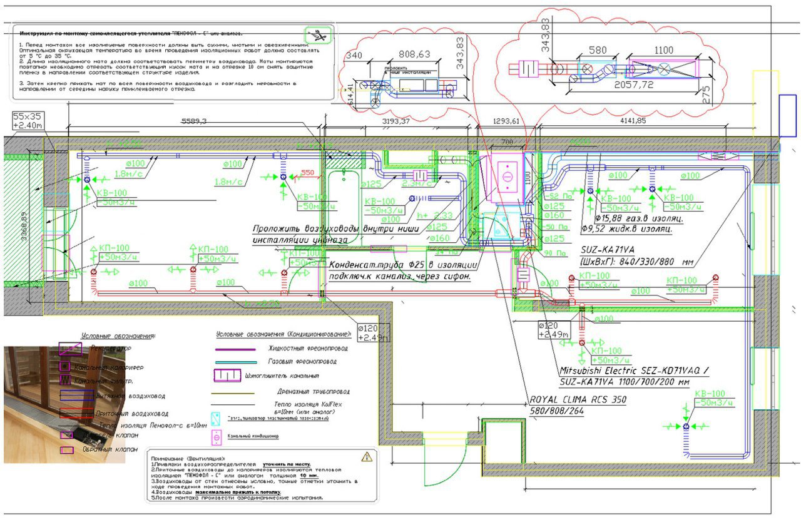Select the Канальный калорифер legend symbol
Image resolution: width=801 pixels, height=532 pixels.
64,366
